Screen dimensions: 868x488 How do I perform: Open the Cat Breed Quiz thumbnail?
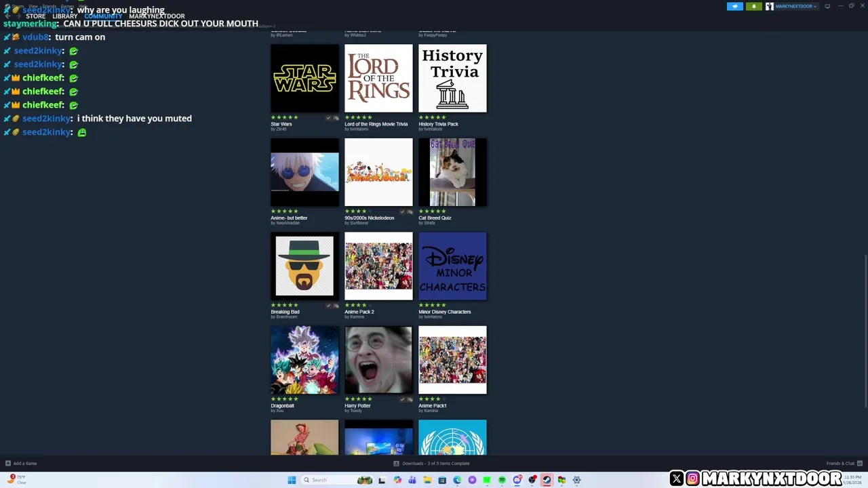tap(452, 172)
